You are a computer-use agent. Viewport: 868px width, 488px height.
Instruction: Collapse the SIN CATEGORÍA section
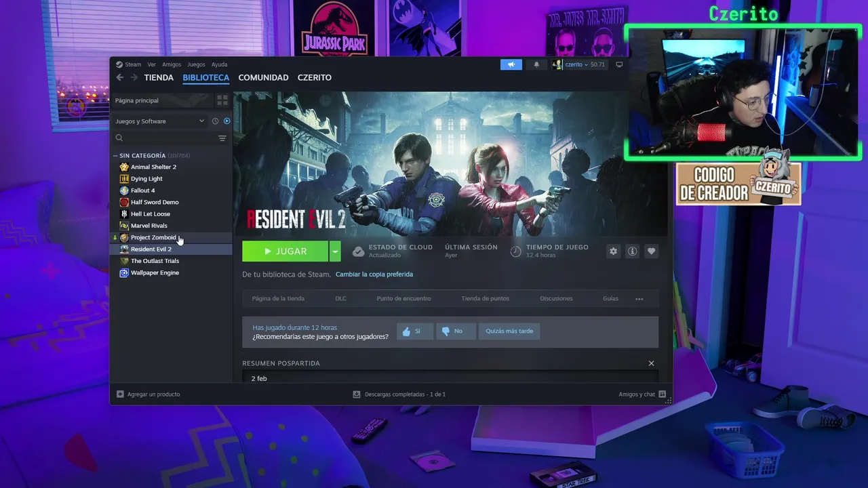[x=115, y=156]
